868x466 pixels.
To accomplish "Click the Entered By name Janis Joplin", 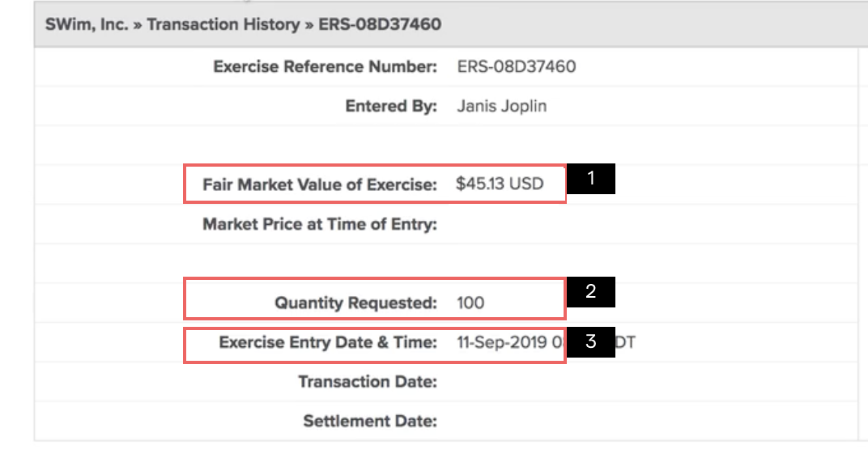I will pos(502,106).
